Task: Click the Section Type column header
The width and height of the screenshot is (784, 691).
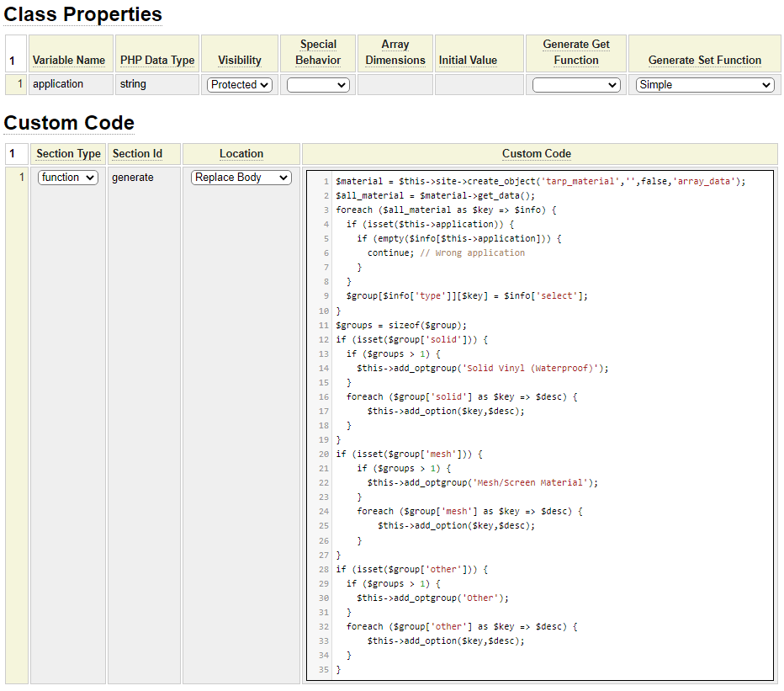Action: coord(69,154)
